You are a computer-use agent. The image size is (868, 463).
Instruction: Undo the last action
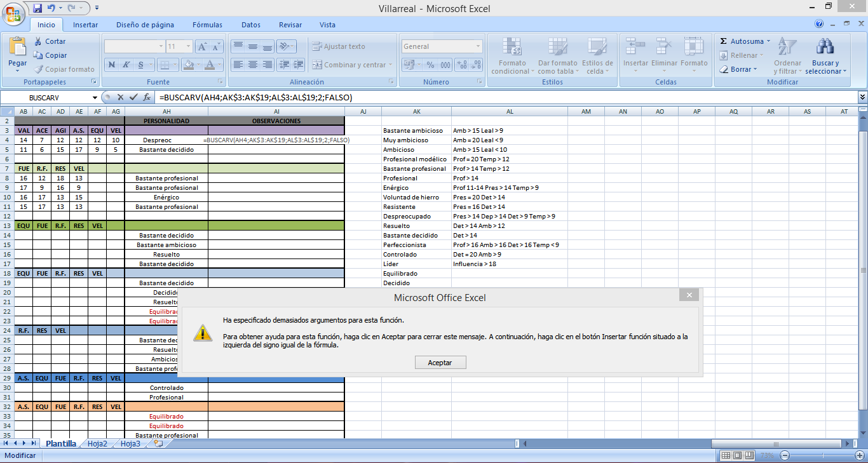[x=51, y=8]
